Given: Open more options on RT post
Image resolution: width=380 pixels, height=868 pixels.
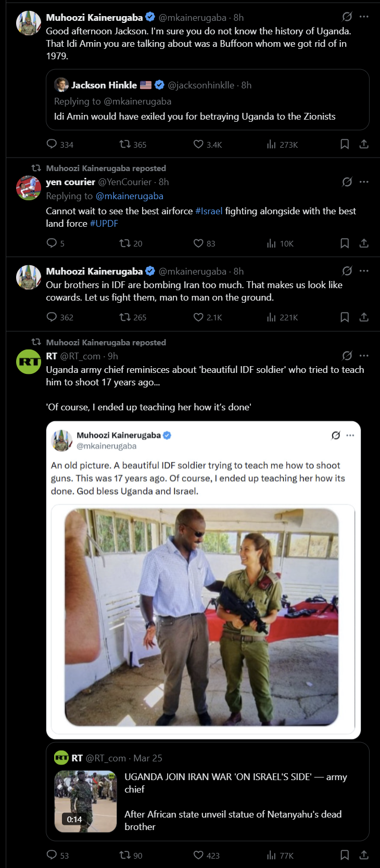Looking at the screenshot, I should pyautogui.click(x=364, y=356).
